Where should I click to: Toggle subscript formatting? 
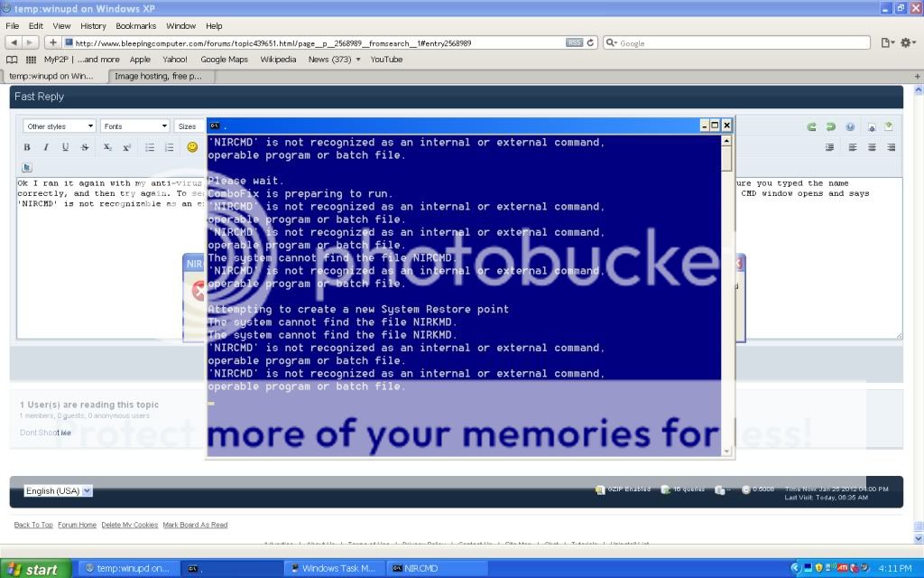pos(107,147)
